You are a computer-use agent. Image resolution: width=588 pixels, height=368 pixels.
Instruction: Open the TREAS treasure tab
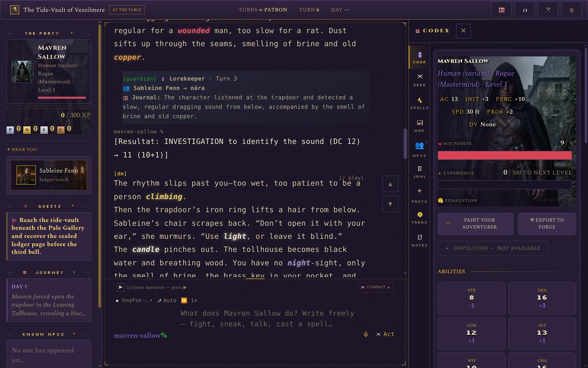(x=419, y=218)
